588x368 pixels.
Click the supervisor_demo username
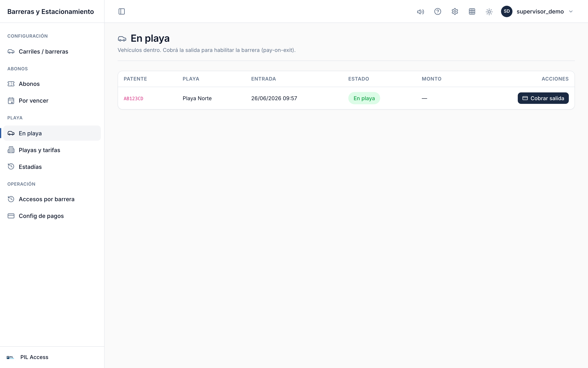pyautogui.click(x=540, y=11)
